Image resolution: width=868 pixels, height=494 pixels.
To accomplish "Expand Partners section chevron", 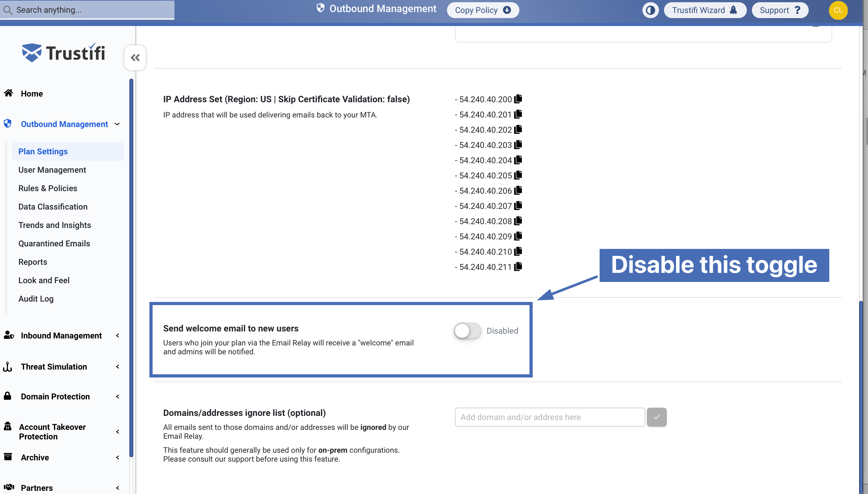I will [118, 488].
